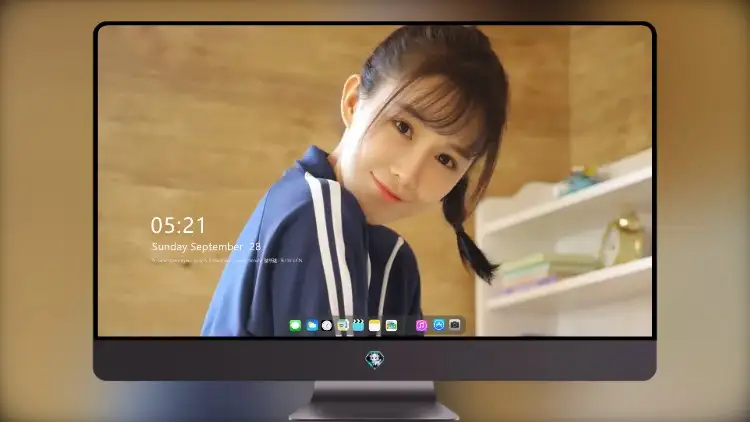Screen dimensions: 750x422
Task: Click the Sunday September 28 date text
Action: tap(206, 247)
